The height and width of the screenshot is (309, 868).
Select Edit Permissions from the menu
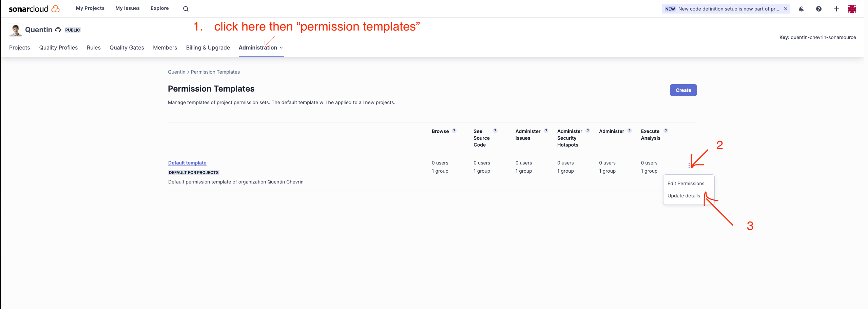(685, 183)
